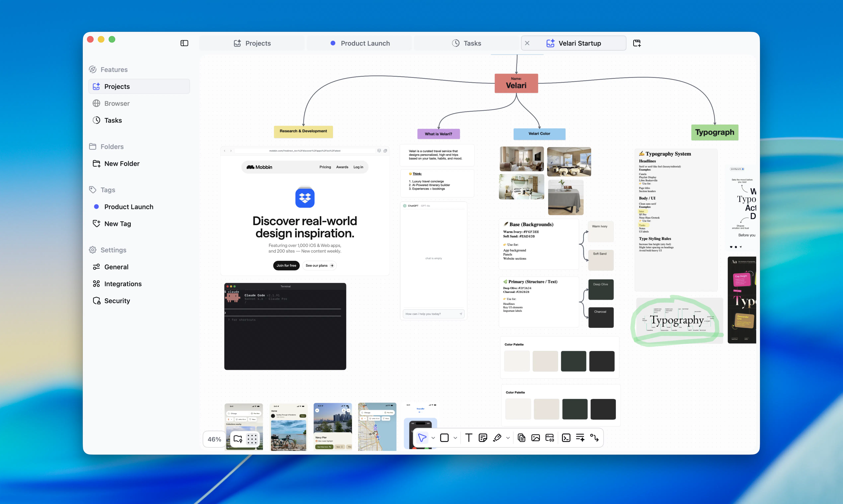
Task: Click the Deep Olive color swatch
Action: pyautogui.click(x=601, y=289)
